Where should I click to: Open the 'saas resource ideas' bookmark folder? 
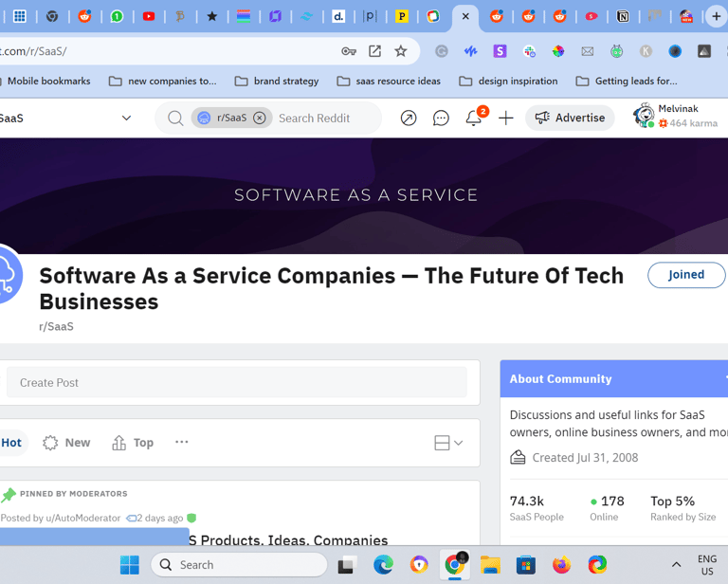click(389, 82)
